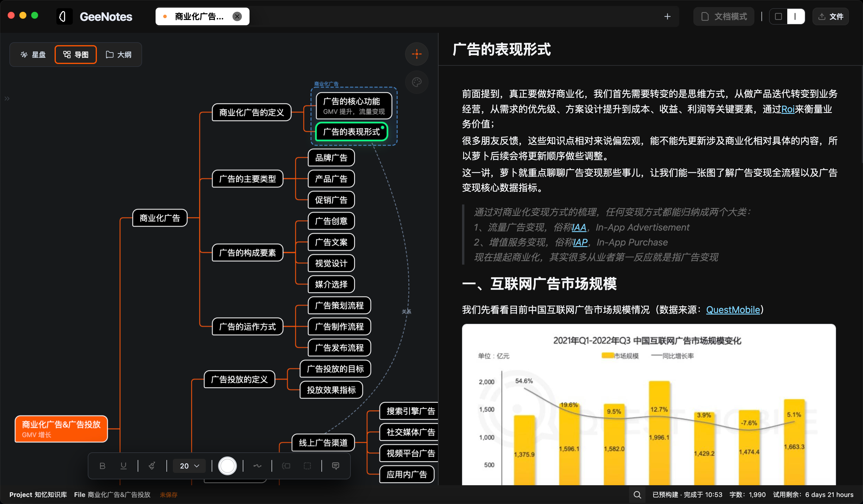
Task: Toggle bold formatting in the node toolbar
Action: pyautogui.click(x=102, y=466)
